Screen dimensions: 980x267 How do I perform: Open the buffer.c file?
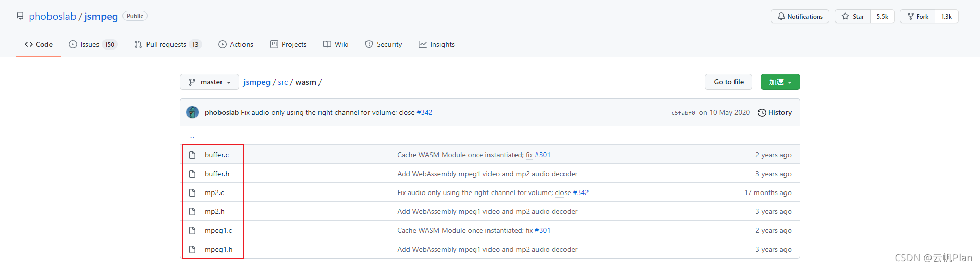[217, 155]
